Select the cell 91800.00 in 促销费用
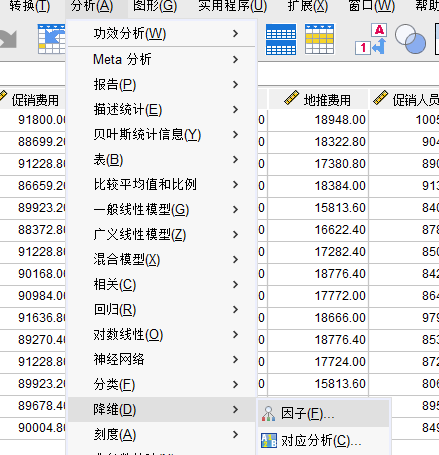 [33, 120]
